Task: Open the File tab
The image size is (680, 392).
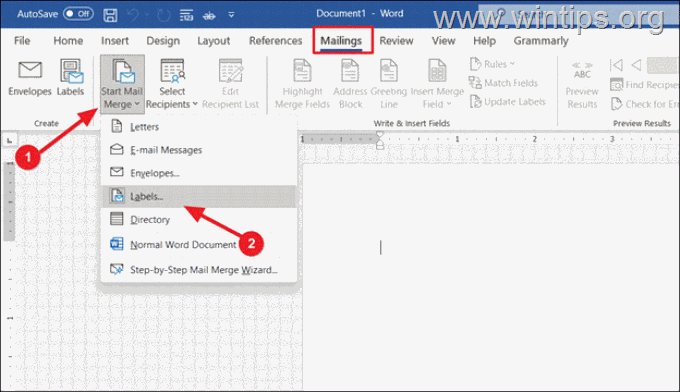Action: [x=22, y=41]
